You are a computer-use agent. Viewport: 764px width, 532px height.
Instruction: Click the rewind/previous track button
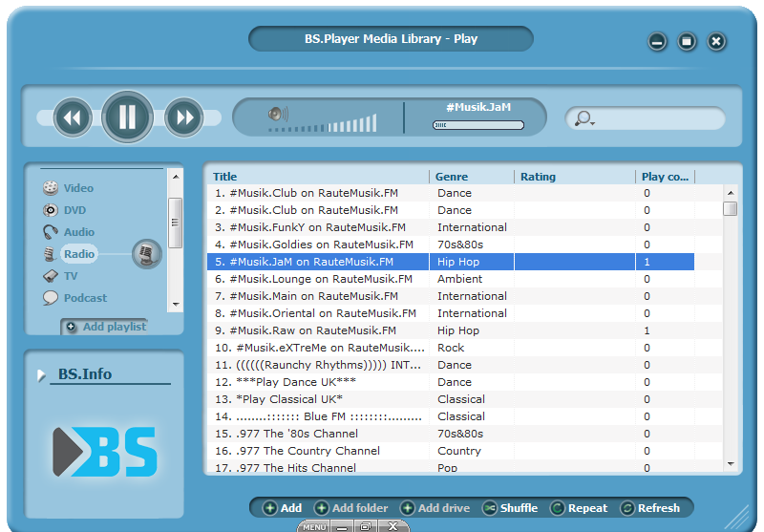pyautogui.click(x=73, y=117)
